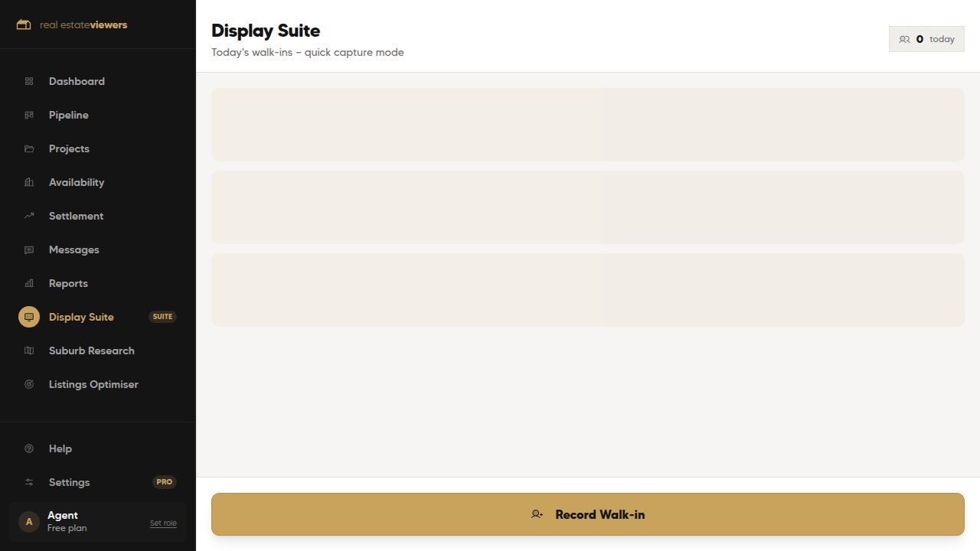Click the Projects folder icon

pos(29,148)
